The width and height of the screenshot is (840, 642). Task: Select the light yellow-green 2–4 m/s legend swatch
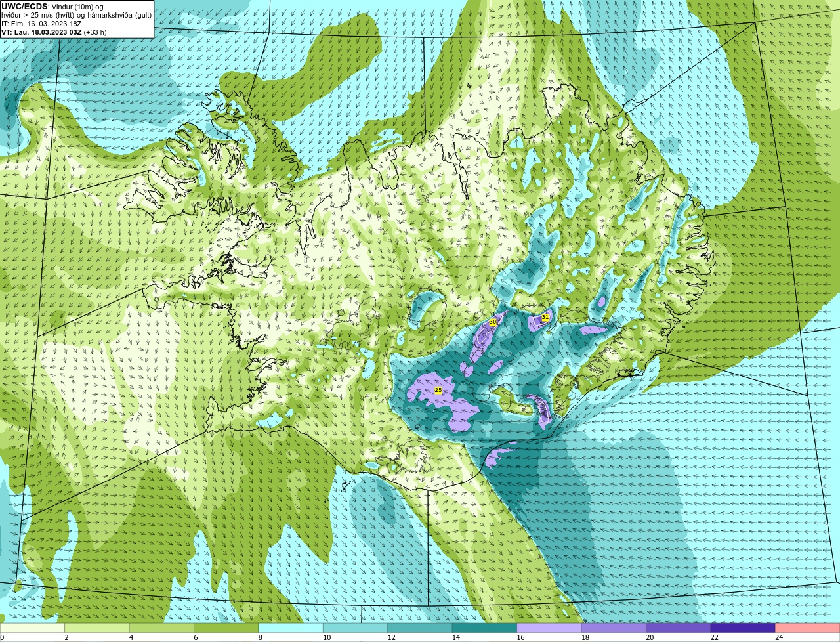[97, 628]
